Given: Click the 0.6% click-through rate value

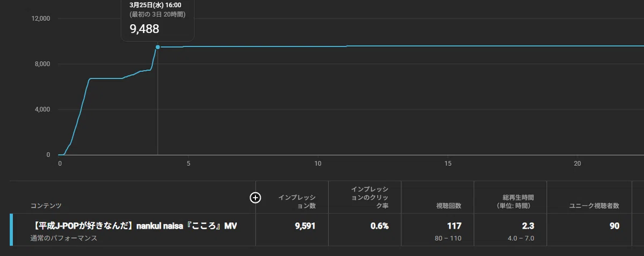Looking at the screenshot, I should pos(379,226).
